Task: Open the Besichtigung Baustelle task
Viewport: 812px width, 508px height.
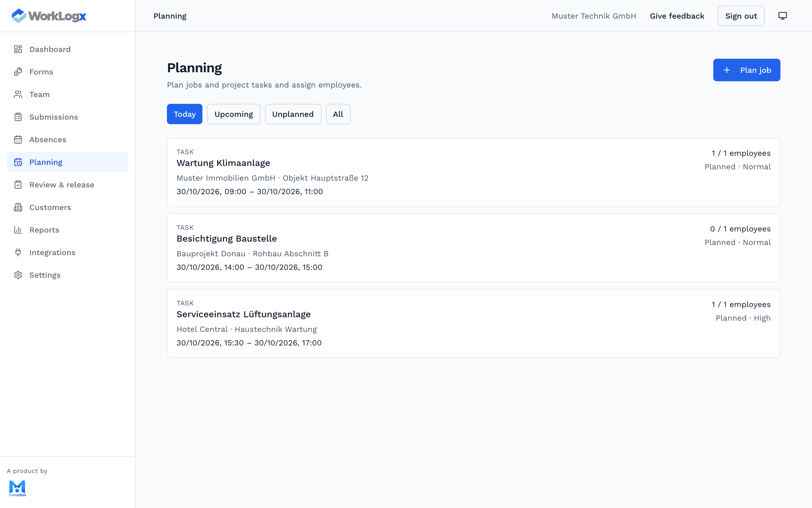Action: click(473, 248)
